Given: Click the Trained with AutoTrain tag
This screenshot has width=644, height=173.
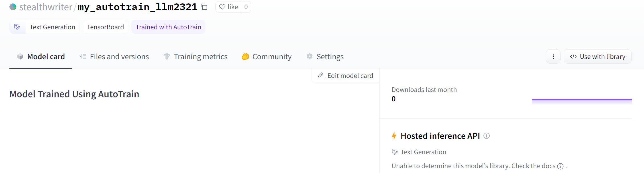Looking at the screenshot, I should 168,27.
